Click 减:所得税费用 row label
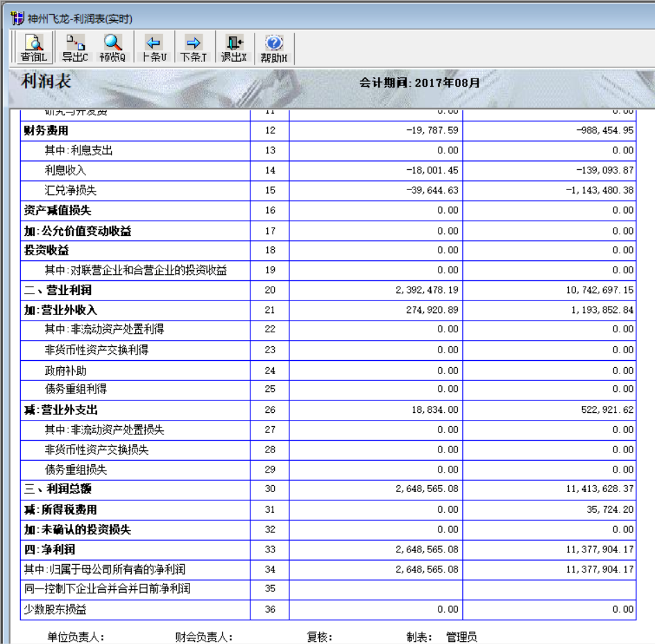This screenshot has width=655, height=644. 60,509
